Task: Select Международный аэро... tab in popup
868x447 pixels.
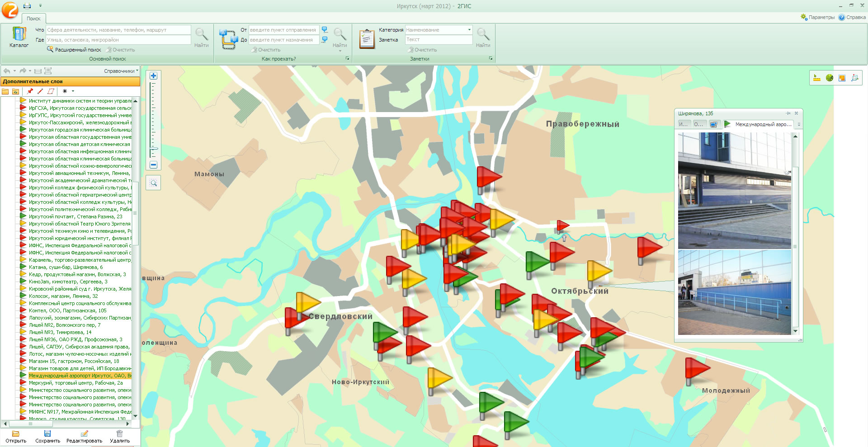Action: tap(758, 124)
